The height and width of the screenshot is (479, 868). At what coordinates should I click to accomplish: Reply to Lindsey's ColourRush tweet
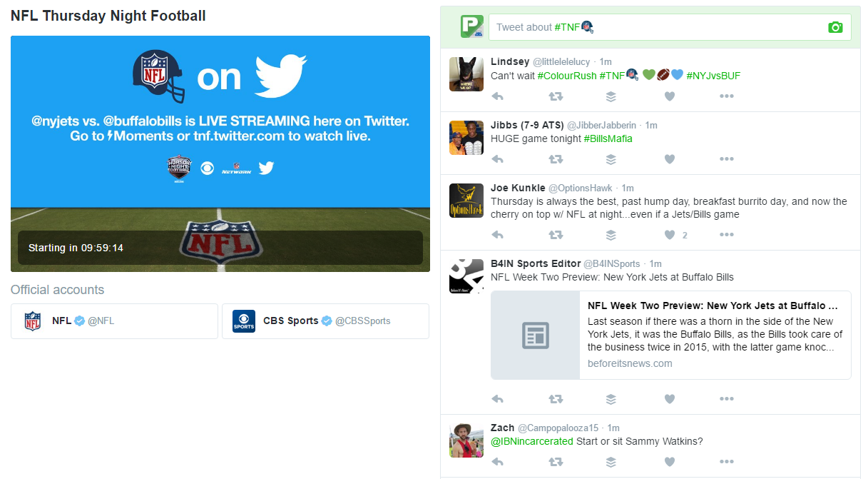click(x=498, y=96)
